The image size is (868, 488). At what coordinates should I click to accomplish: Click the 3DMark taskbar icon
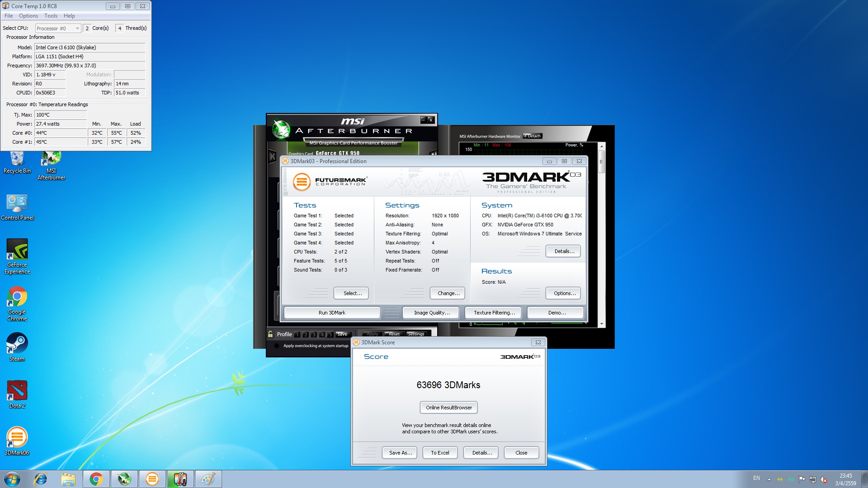[x=152, y=479]
